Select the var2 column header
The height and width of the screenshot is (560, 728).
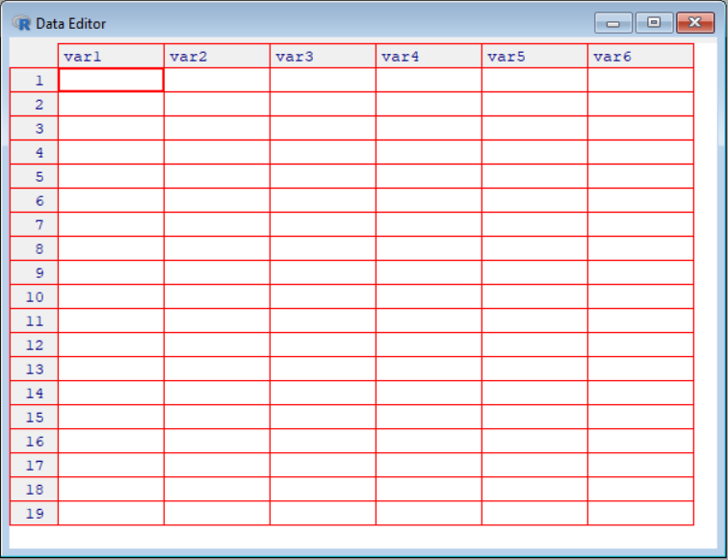217,57
